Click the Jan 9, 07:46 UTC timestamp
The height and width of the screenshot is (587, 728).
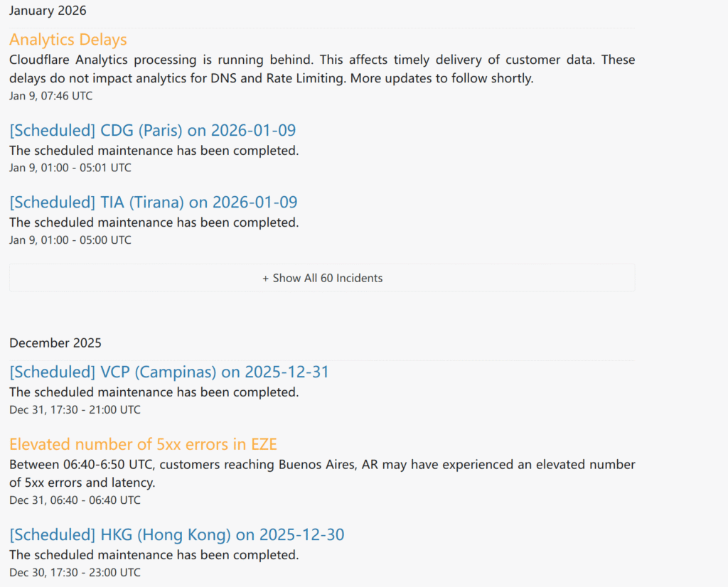(x=50, y=95)
